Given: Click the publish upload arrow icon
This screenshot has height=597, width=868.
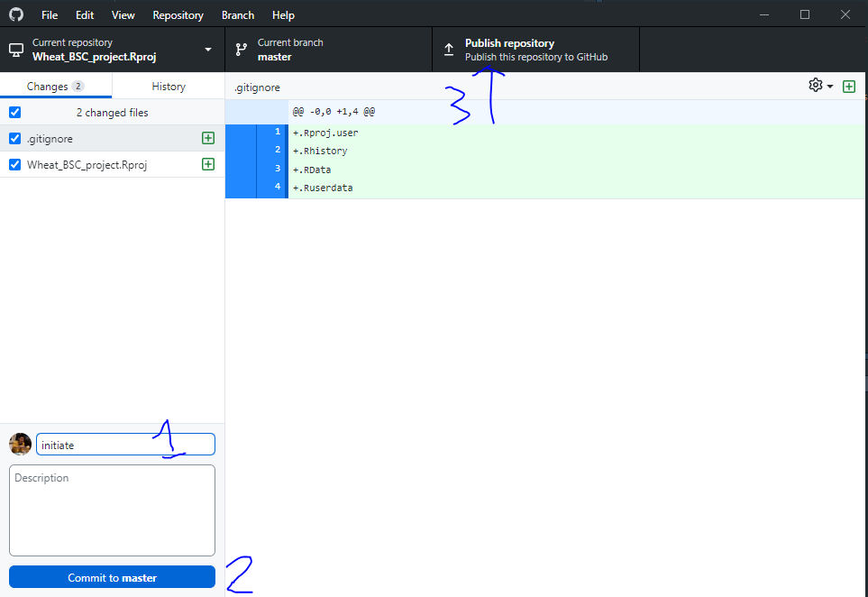Looking at the screenshot, I should pos(449,50).
